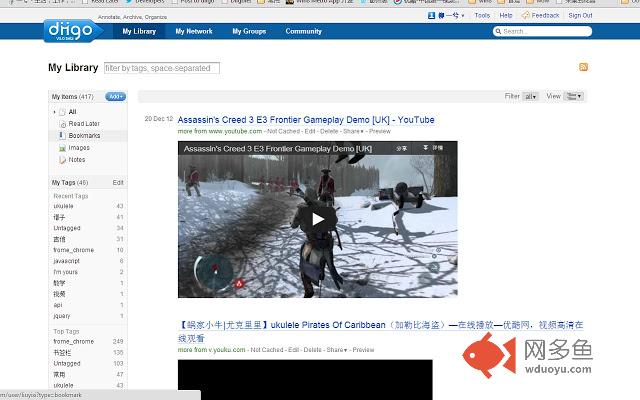Select from_chrome under Top Tags
Viewport: 640px width, 400px height.
(x=73, y=341)
